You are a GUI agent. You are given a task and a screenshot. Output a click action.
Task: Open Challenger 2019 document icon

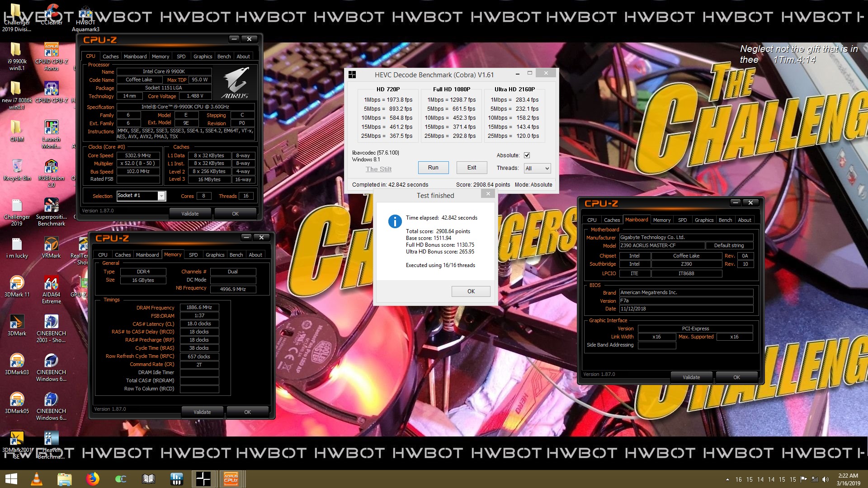pyautogui.click(x=17, y=212)
